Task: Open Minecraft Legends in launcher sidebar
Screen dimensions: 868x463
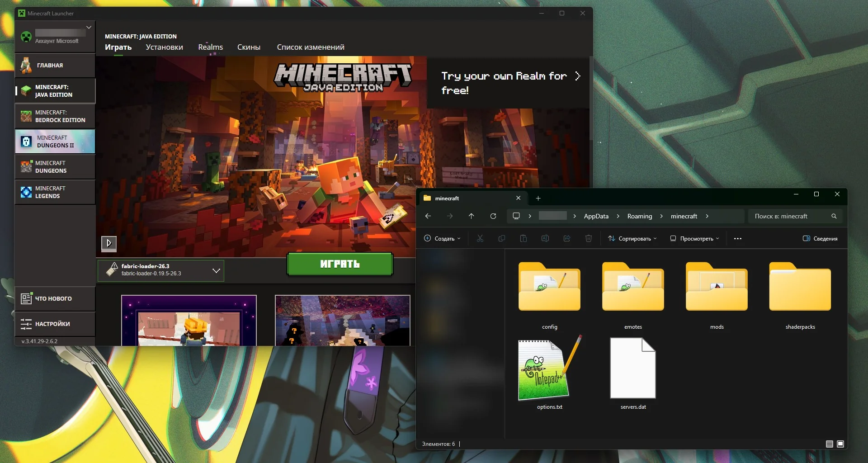Action: click(55, 192)
